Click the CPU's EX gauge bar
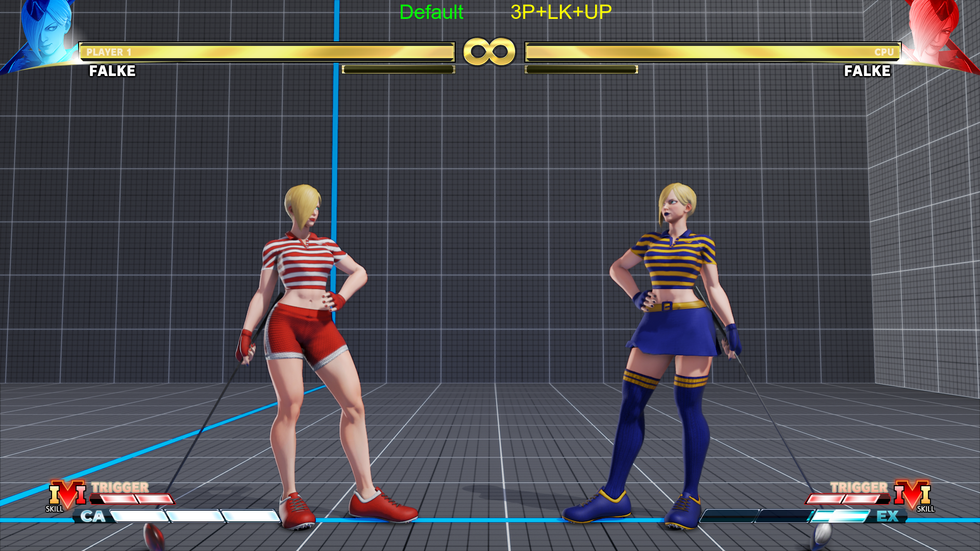The height and width of the screenshot is (551, 980). (x=785, y=516)
